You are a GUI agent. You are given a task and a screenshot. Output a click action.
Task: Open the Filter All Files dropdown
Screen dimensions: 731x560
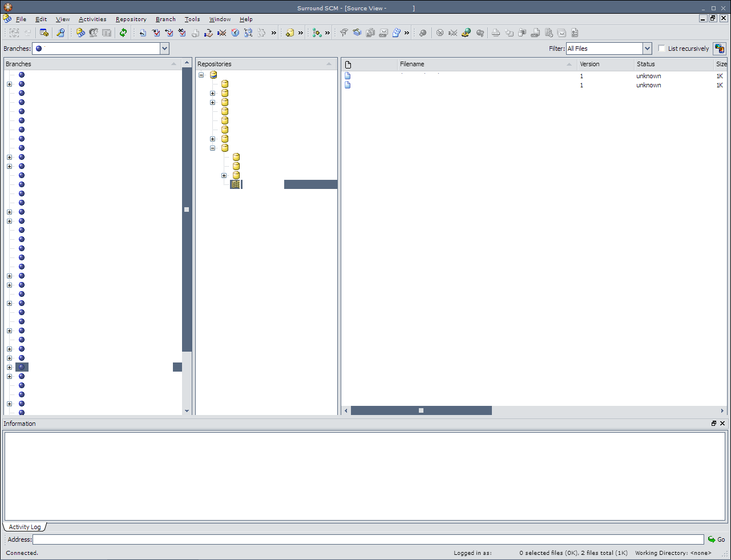(x=647, y=49)
